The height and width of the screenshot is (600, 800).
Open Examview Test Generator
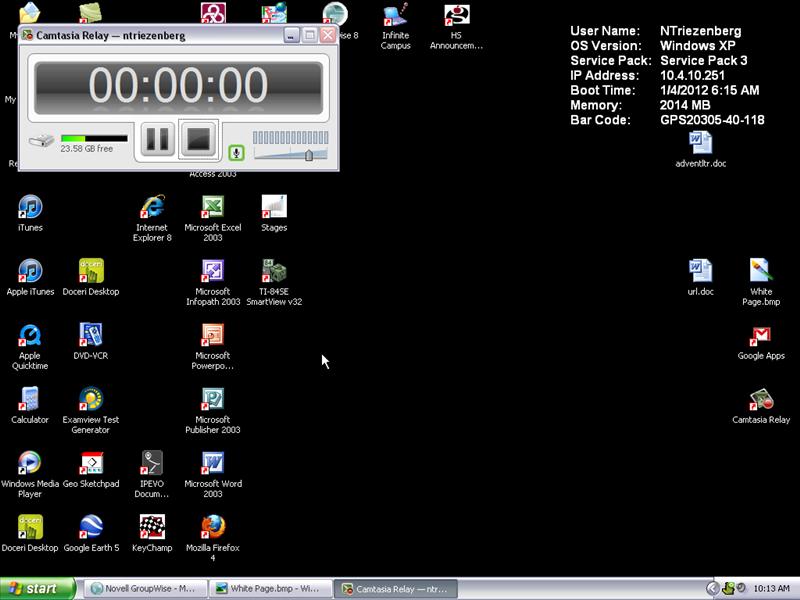pyautogui.click(x=91, y=411)
